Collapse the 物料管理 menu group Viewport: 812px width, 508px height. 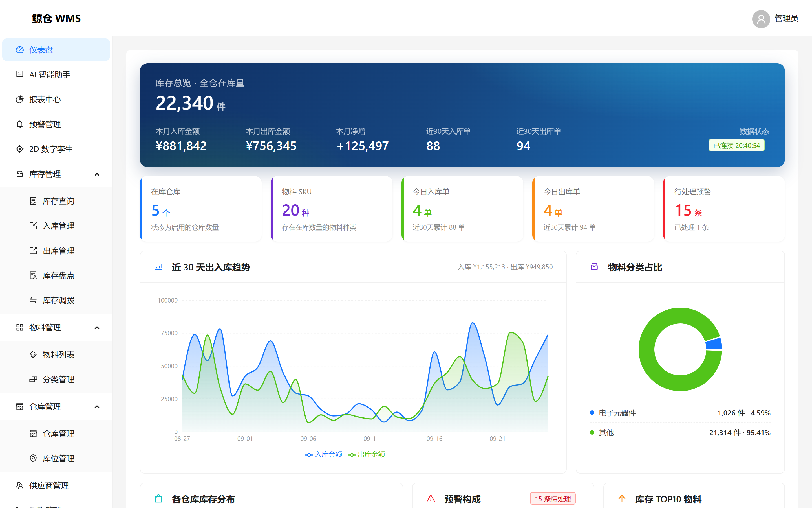point(56,328)
